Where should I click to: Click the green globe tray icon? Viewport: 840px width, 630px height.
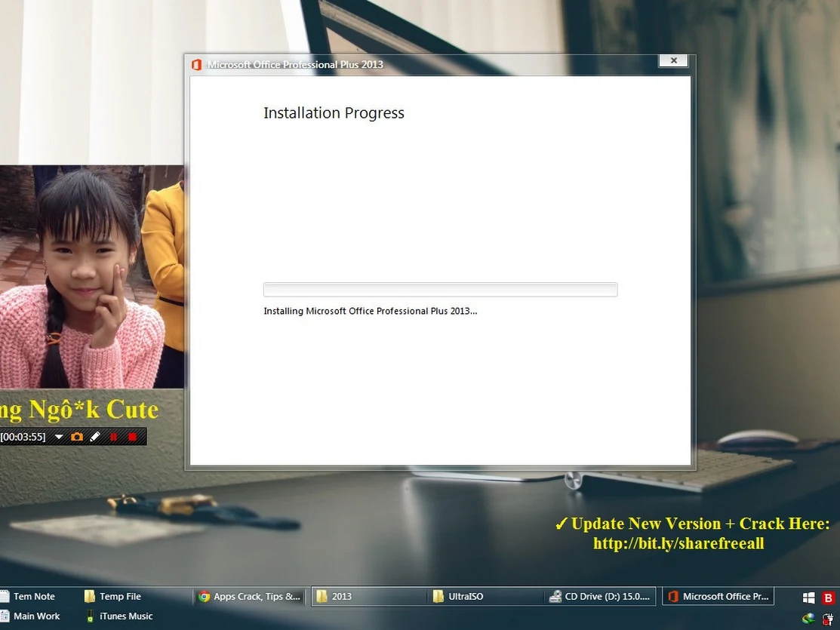tap(808, 619)
